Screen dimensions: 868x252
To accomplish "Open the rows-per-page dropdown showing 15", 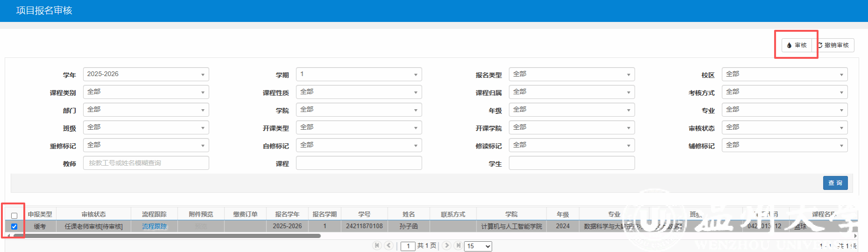I will tap(478, 246).
